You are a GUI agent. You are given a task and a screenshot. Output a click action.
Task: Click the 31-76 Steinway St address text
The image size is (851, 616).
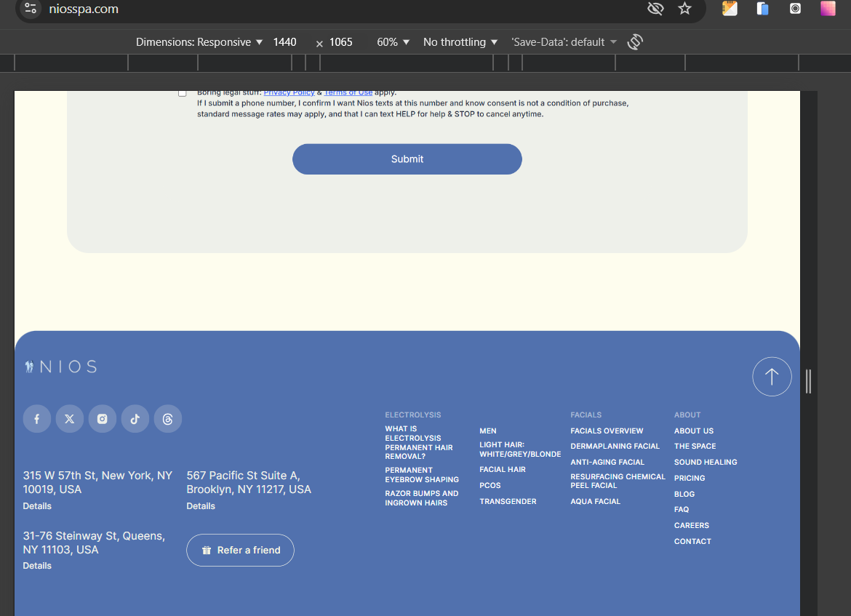[x=94, y=543]
